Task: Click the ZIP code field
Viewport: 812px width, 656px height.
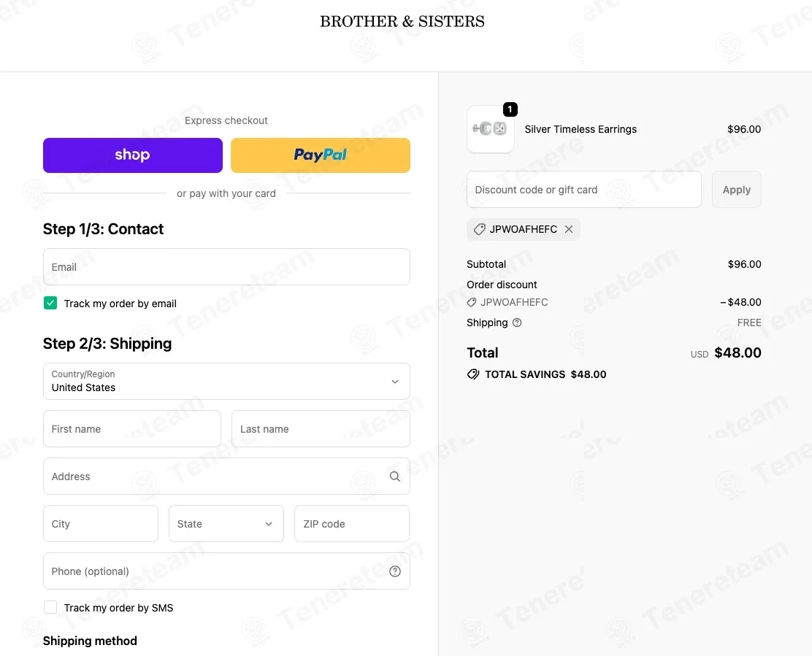Action: (x=352, y=523)
